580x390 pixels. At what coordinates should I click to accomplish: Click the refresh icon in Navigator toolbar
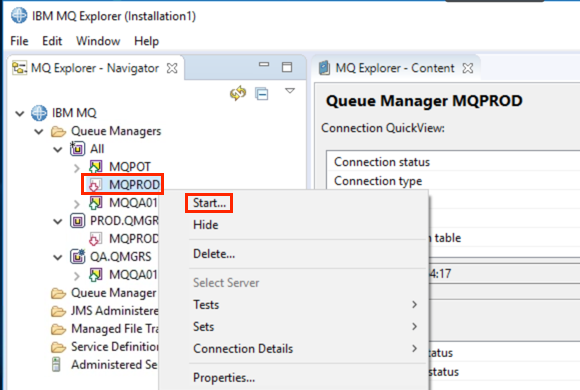tap(238, 93)
